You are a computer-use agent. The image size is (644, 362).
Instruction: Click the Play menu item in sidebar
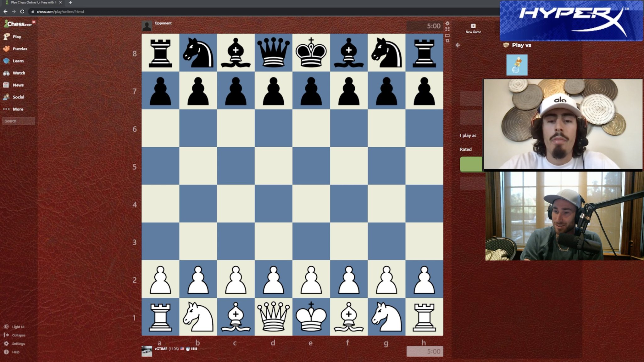pos(17,37)
